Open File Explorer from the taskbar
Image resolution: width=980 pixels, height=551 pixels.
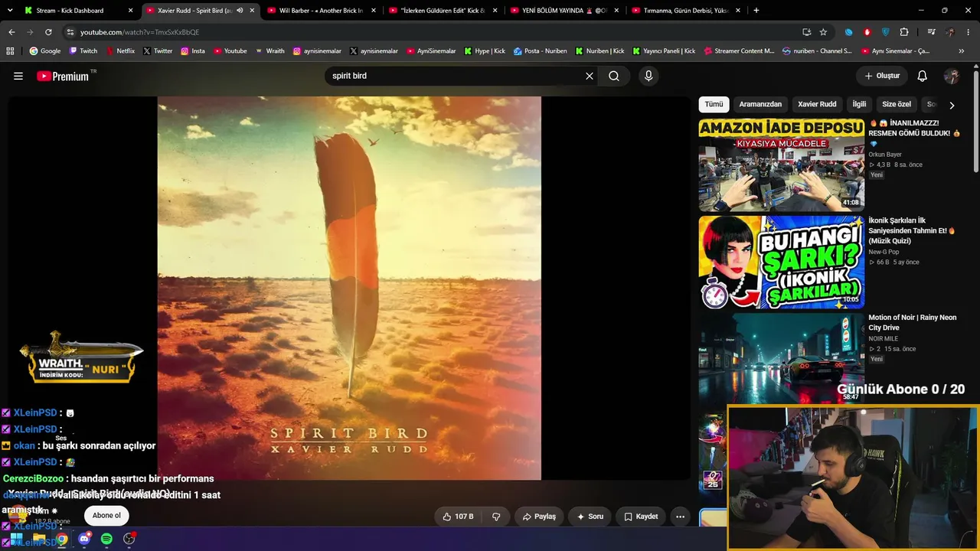tap(39, 539)
